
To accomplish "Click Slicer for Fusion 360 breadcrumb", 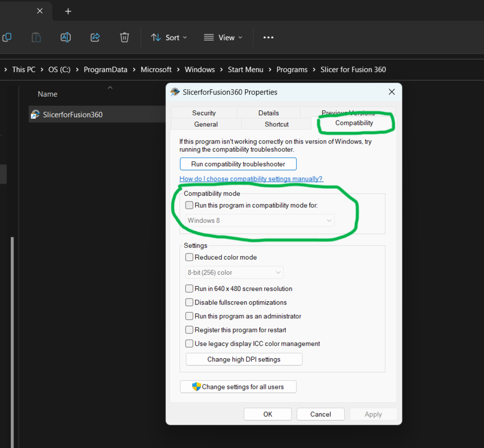I will point(353,70).
